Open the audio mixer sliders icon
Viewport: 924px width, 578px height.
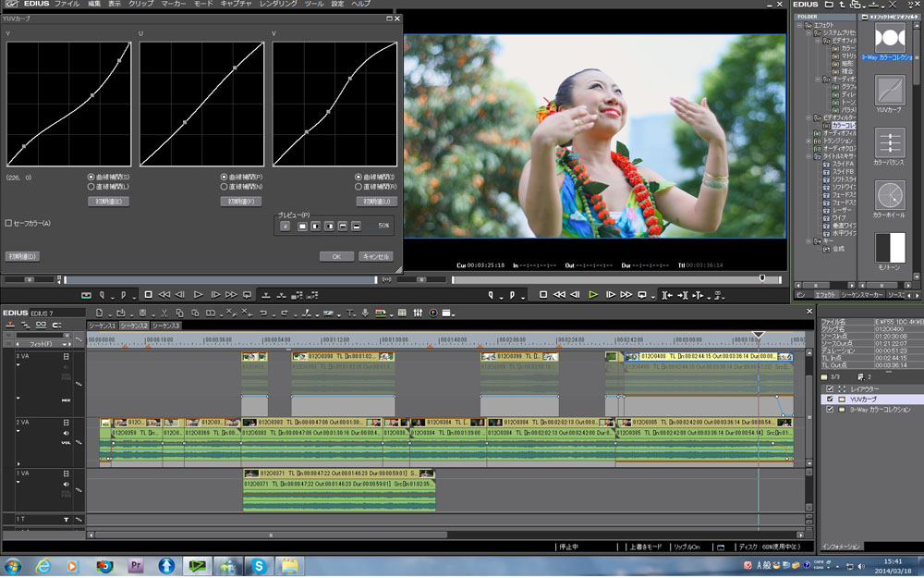[418, 314]
